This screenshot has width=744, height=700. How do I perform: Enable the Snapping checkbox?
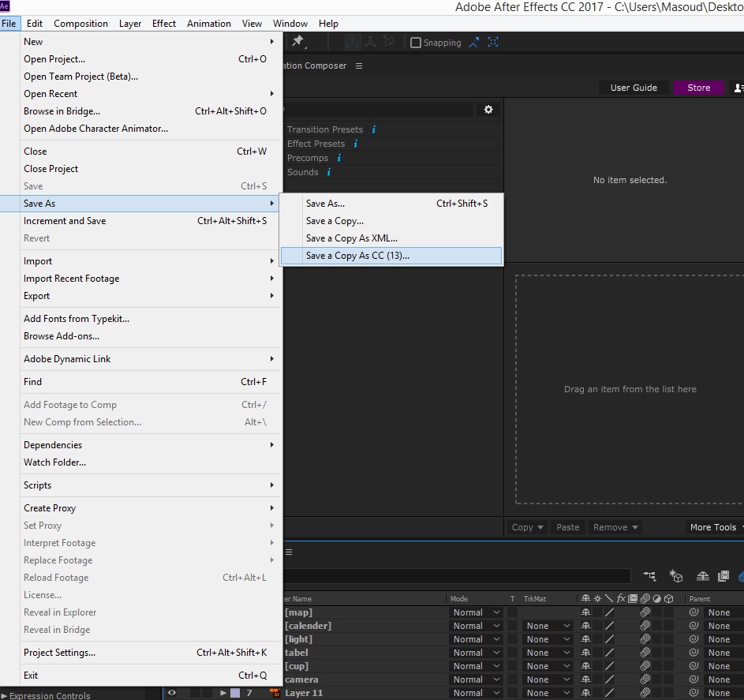(x=416, y=43)
